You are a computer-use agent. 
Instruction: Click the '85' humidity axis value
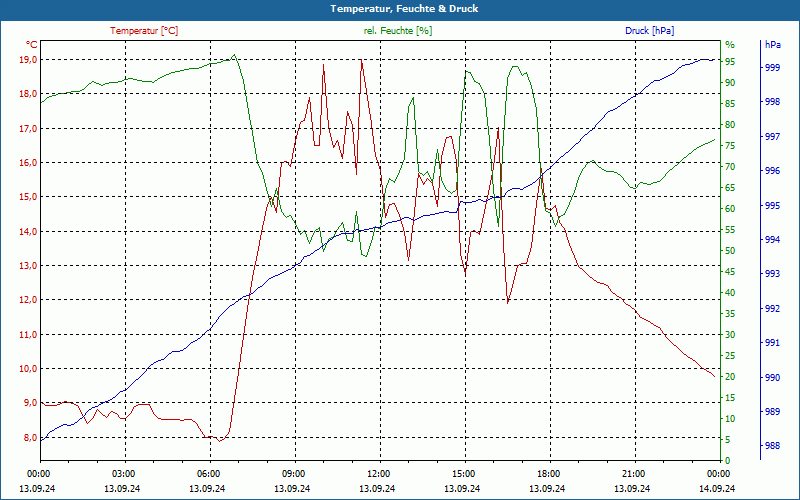(730, 104)
